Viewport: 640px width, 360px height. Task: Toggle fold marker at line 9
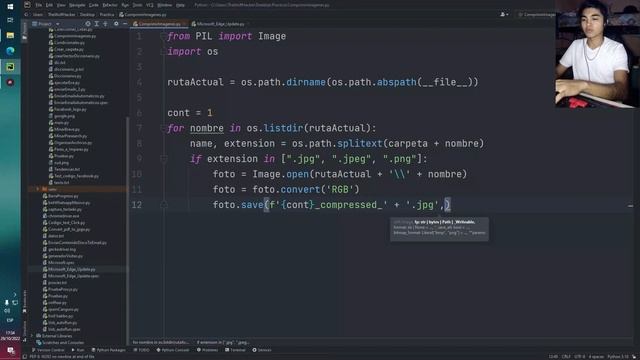(x=164, y=159)
